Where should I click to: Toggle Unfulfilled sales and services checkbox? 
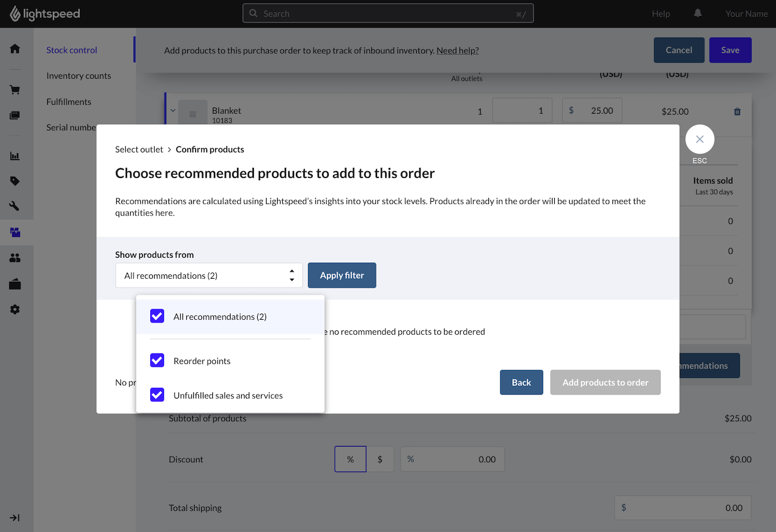pyautogui.click(x=157, y=395)
